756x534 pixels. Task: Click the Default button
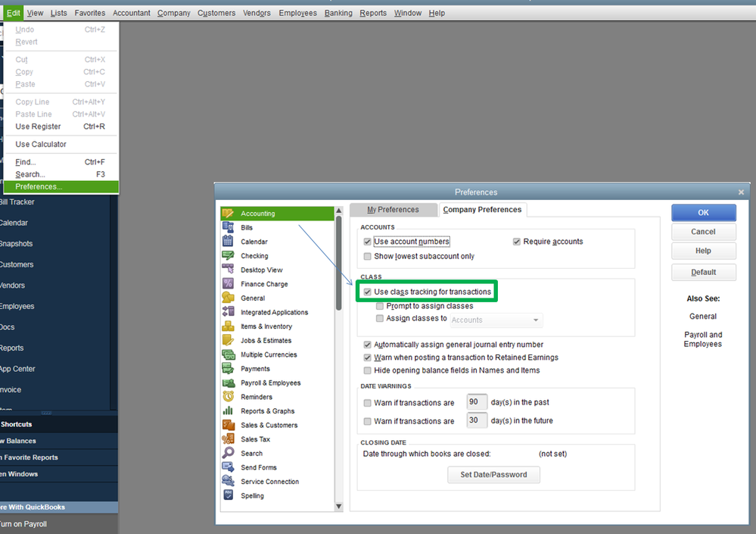704,272
